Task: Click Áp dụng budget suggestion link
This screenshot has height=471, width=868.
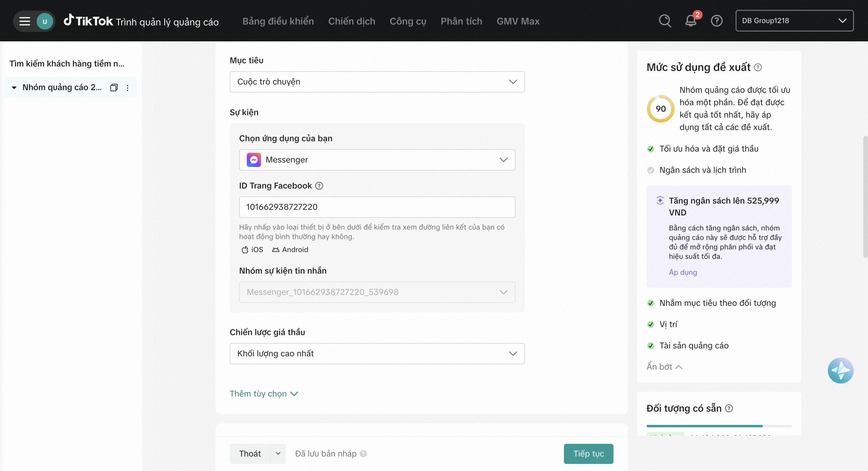Action: pos(683,272)
